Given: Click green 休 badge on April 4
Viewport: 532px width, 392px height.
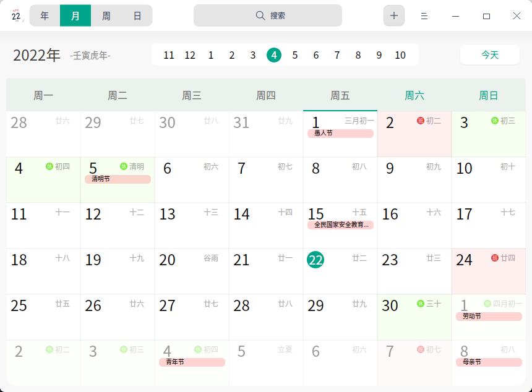Looking at the screenshot, I should click(x=49, y=166).
